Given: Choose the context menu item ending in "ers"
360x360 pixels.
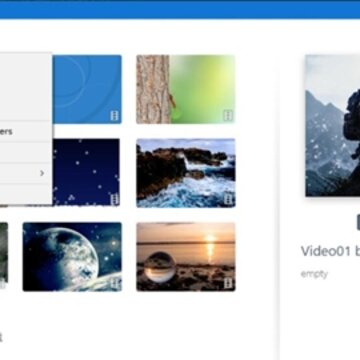Looking at the screenshot, I should [26, 132].
